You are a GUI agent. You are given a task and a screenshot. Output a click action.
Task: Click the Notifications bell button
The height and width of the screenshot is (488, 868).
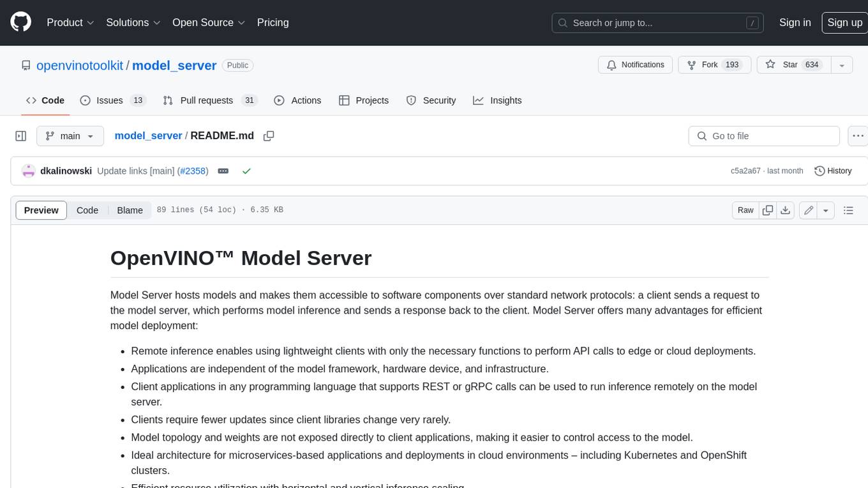pos(635,65)
